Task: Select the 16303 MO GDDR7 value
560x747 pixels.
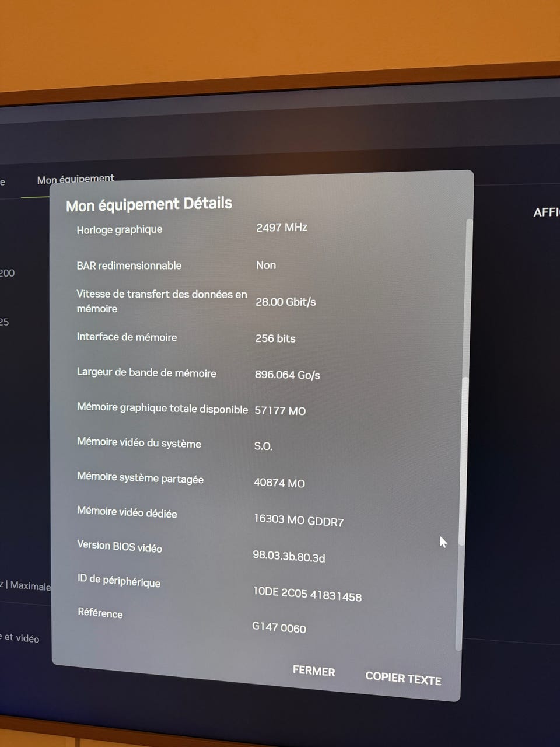Action: point(298,520)
